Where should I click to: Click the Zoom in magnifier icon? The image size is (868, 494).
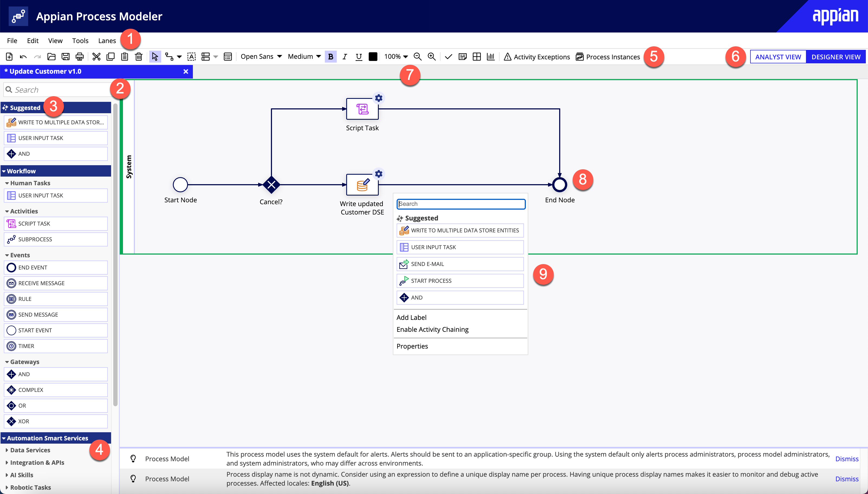[x=432, y=57]
